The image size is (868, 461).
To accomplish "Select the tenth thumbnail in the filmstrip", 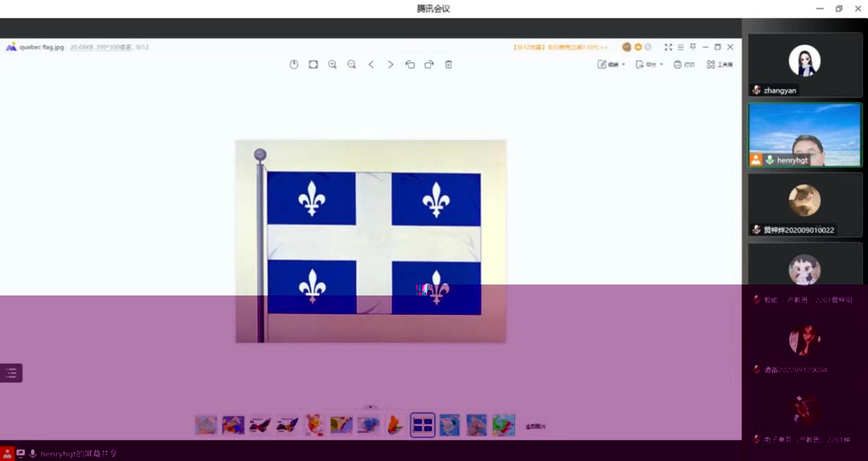I will [450, 425].
